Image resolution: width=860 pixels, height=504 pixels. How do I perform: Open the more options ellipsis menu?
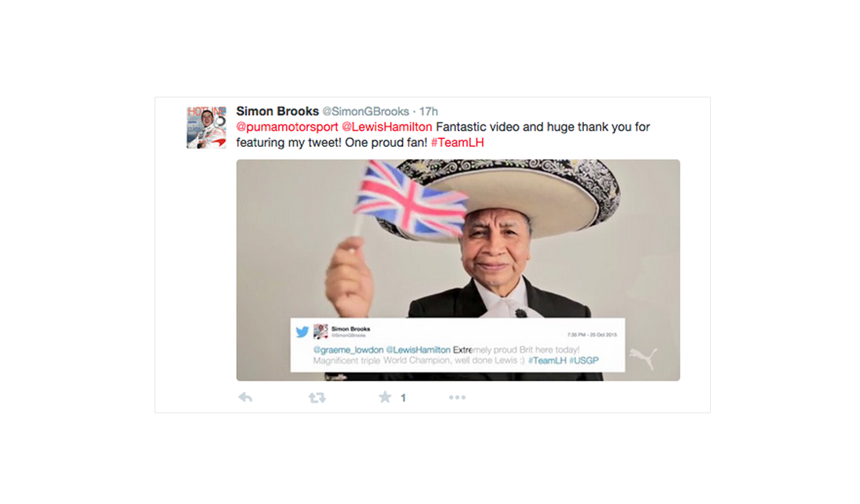(457, 397)
